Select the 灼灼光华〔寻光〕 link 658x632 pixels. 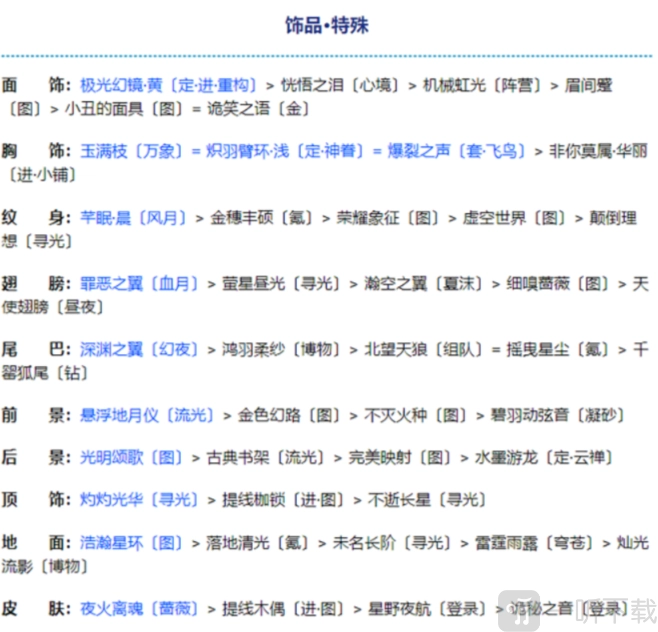click(x=139, y=499)
